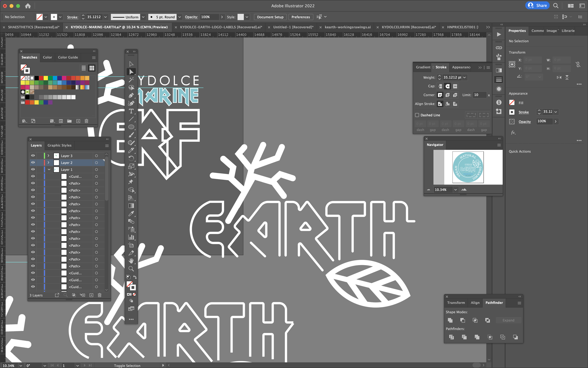Toggle visibility of Layer 1

click(x=33, y=169)
